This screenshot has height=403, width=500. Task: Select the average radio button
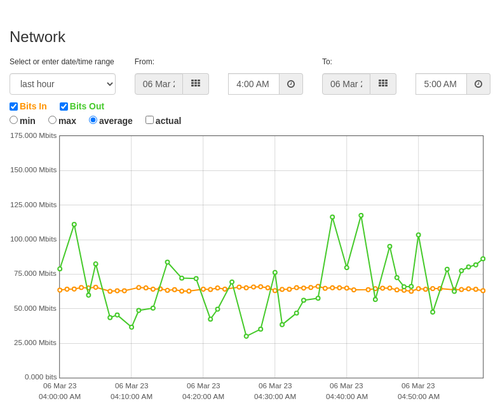point(93,120)
